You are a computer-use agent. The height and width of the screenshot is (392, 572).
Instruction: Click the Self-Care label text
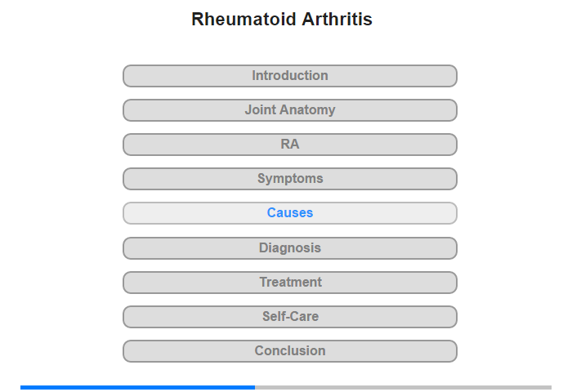coord(290,317)
